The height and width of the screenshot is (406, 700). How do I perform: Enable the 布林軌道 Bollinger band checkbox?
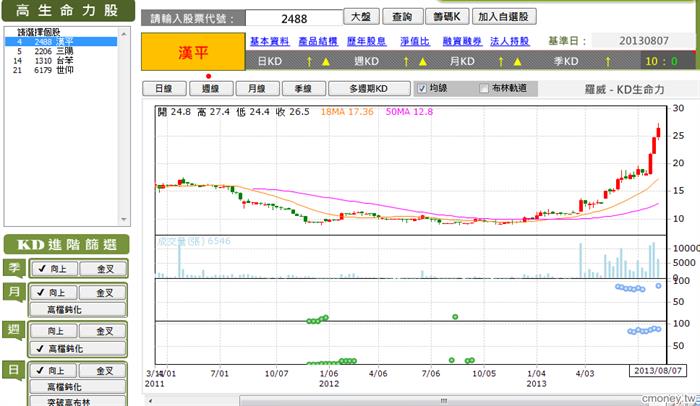pyautogui.click(x=483, y=88)
